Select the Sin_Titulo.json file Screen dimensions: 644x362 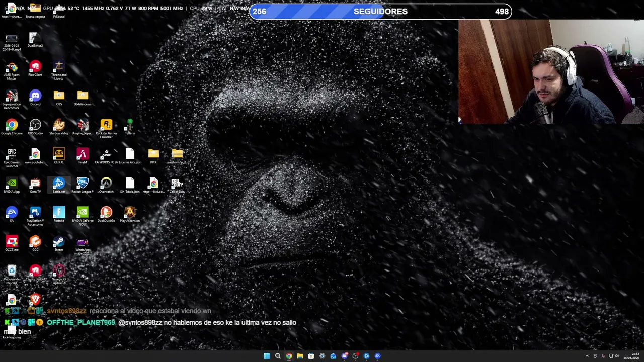tap(130, 186)
